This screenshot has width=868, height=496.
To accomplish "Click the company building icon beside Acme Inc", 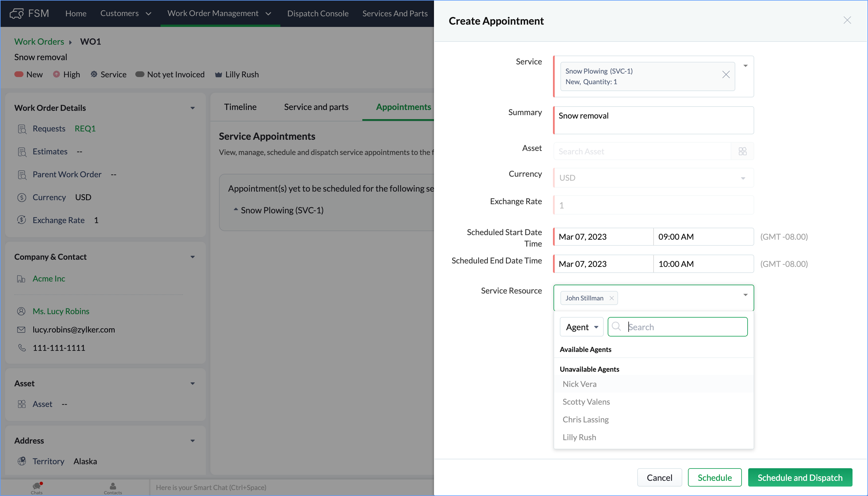I will (21, 279).
